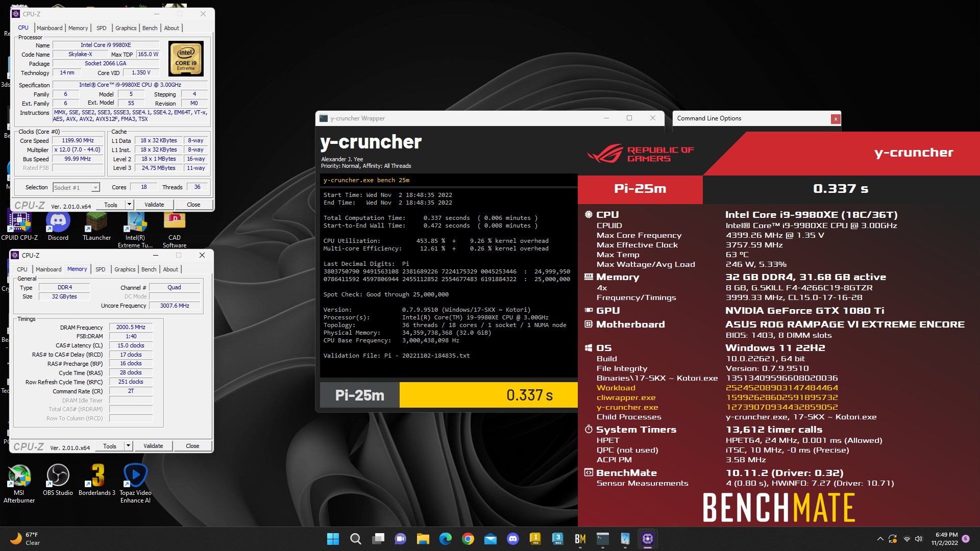Launch Microsoft Edge from the taskbar
Screen dimensions: 980x551
tap(446, 539)
